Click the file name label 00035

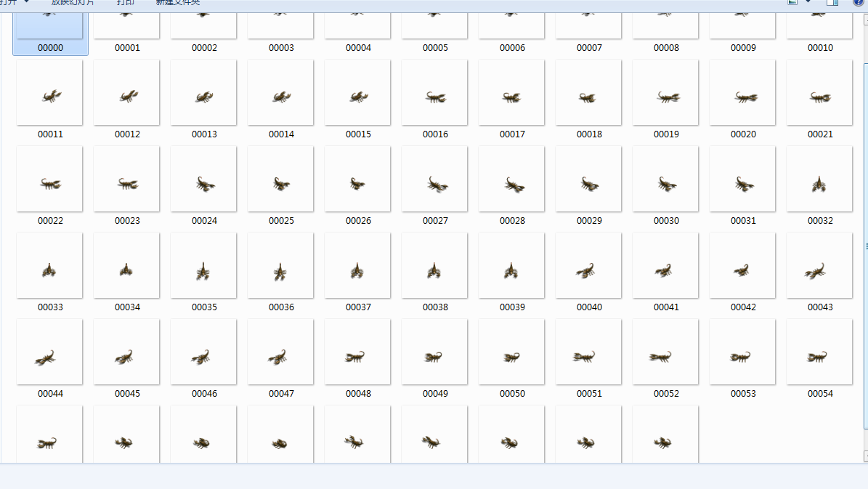click(204, 307)
